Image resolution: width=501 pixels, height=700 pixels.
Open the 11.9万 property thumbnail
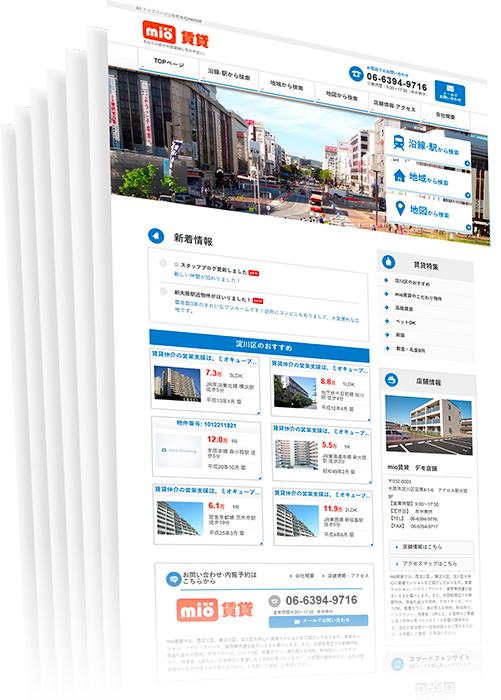[x=298, y=521]
